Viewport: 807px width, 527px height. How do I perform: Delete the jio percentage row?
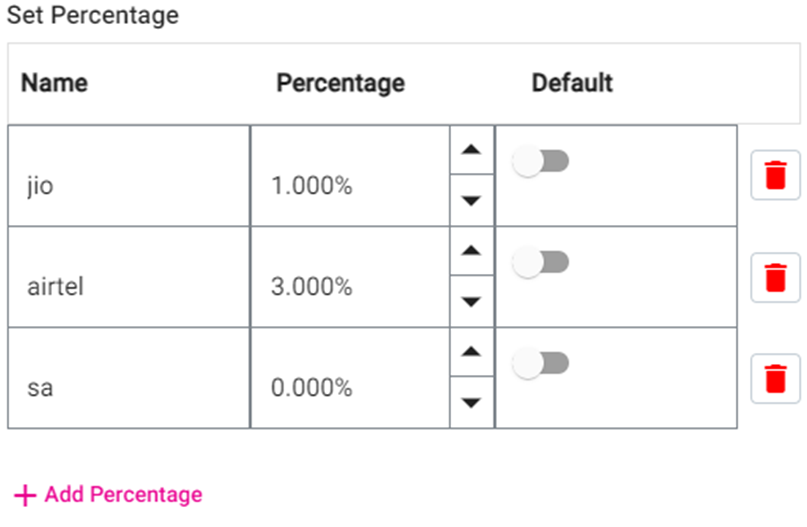click(x=775, y=177)
